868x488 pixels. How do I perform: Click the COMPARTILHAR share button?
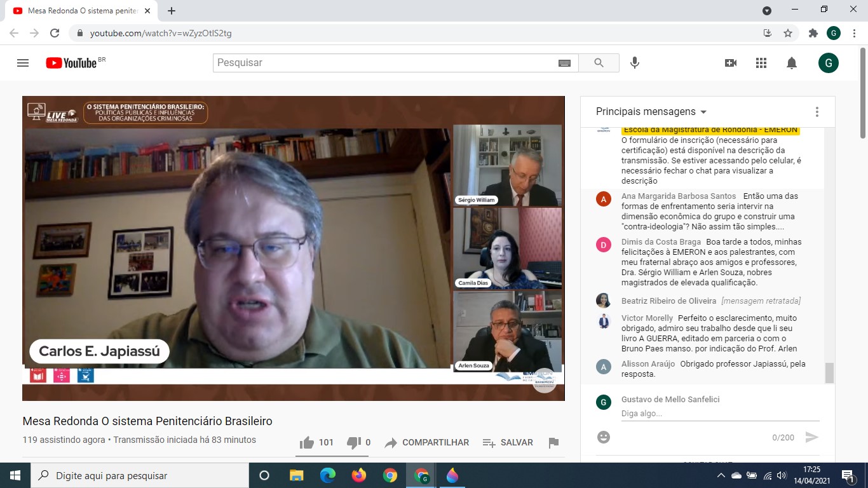coord(427,443)
